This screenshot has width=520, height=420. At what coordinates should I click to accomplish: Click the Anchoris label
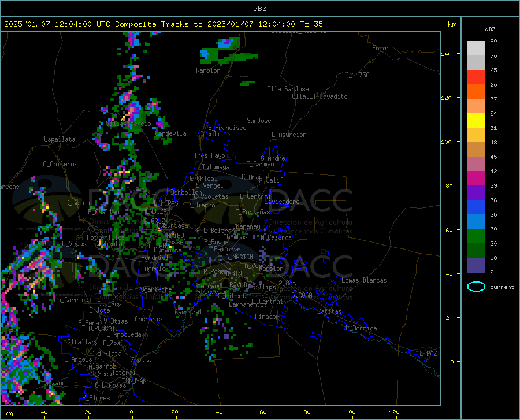148,319
